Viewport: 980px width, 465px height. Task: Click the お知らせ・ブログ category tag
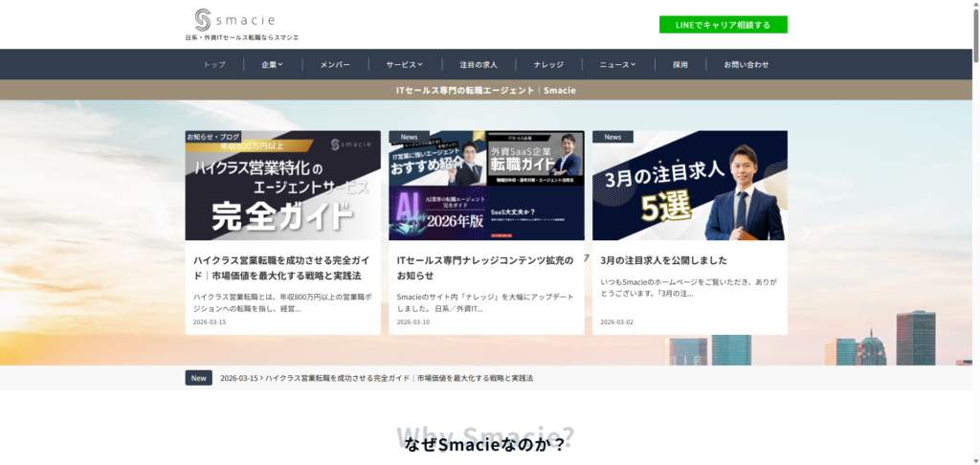pyautogui.click(x=213, y=137)
